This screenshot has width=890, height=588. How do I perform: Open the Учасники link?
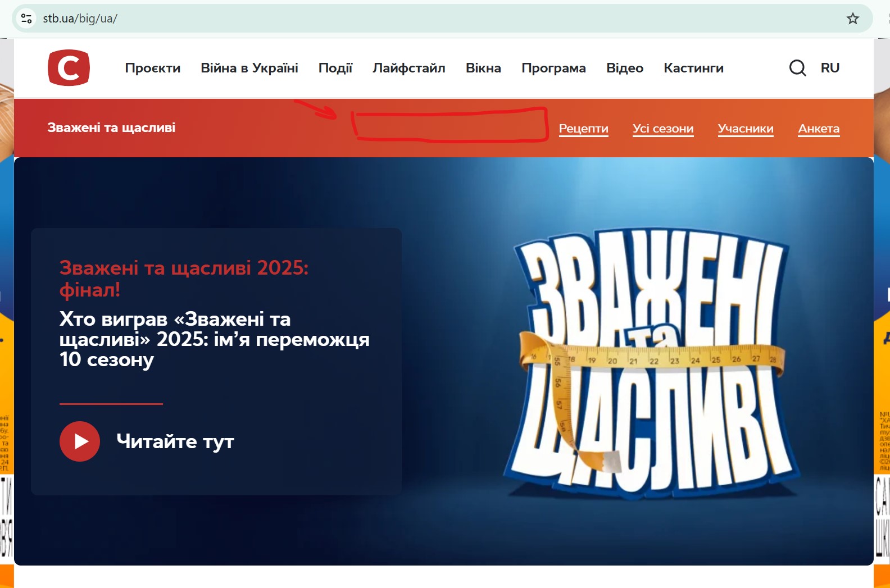coord(746,129)
